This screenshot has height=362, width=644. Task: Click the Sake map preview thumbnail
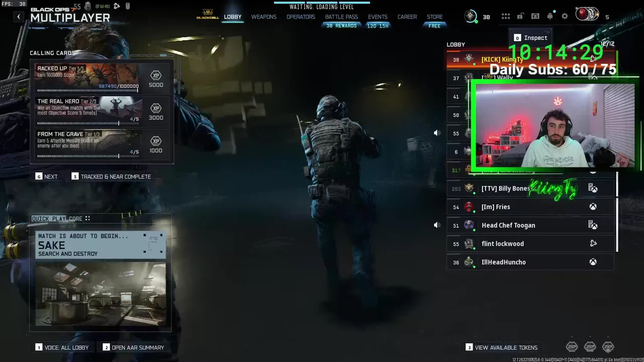101,294
